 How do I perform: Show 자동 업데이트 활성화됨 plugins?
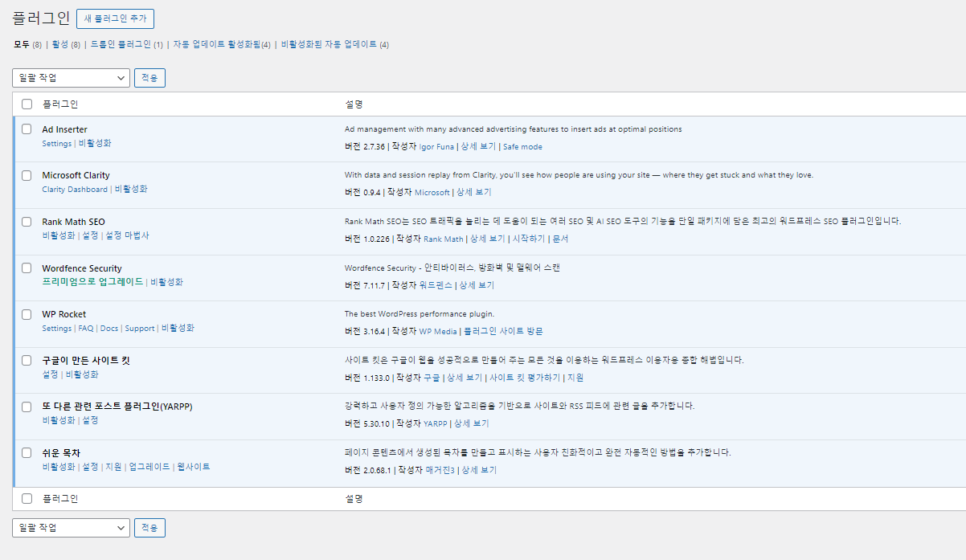tap(217, 44)
